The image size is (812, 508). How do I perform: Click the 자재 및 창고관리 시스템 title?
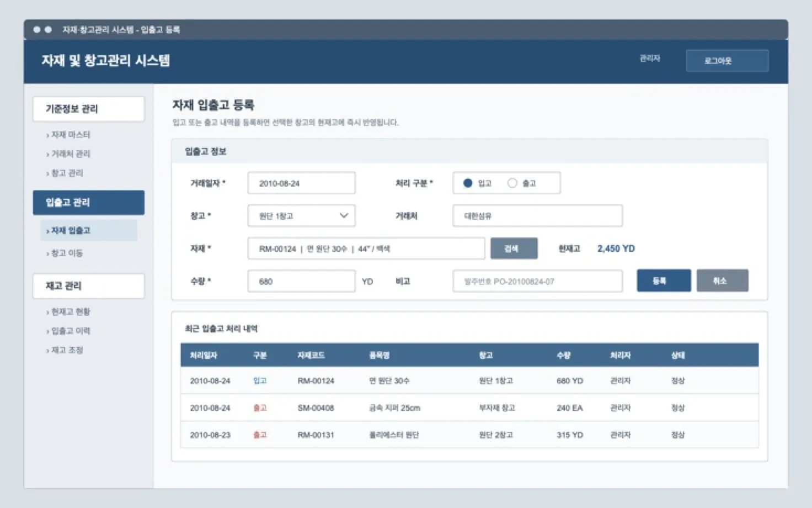click(105, 61)
